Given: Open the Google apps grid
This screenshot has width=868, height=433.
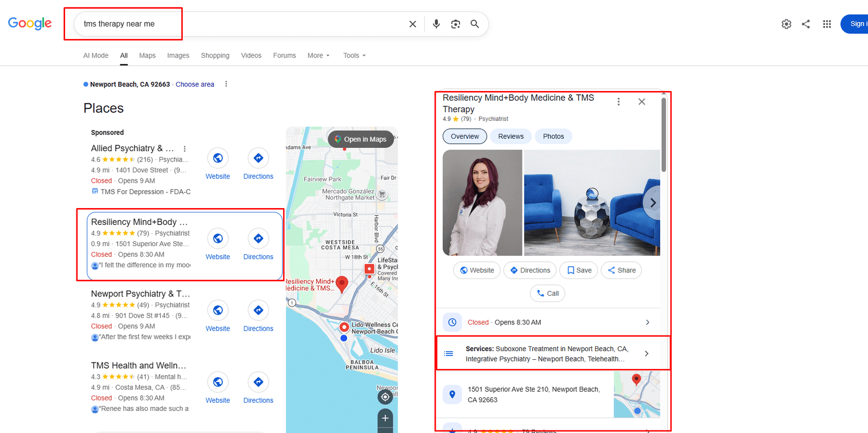Looking at the screenshot, I should coord(827,24).
